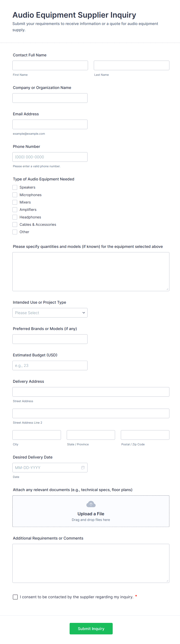The width and height of the screenshot is (180, 644).
Task: Tick the Microphones option
Action: (15, 195)
